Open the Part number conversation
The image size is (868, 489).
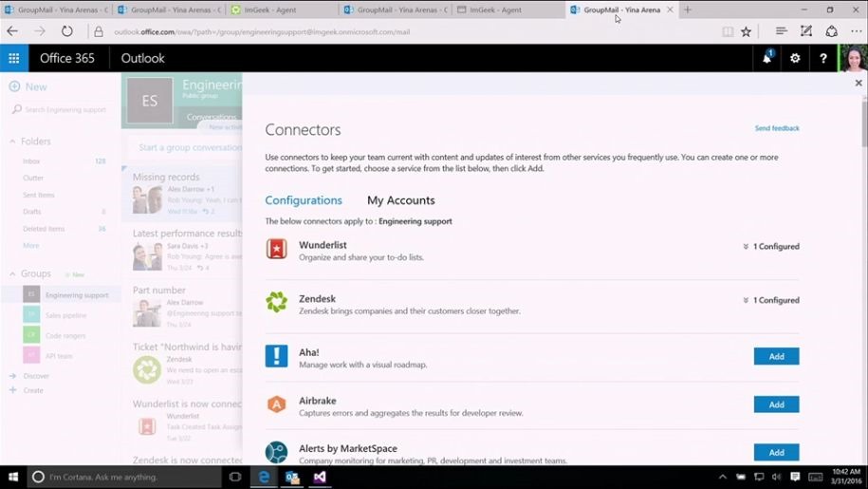pos(182,307)
